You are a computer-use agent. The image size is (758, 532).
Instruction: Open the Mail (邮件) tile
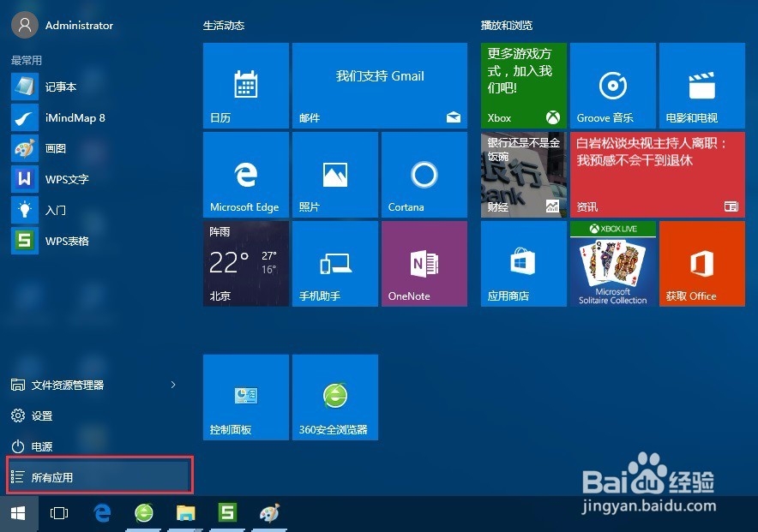click(x=380, y=86)
